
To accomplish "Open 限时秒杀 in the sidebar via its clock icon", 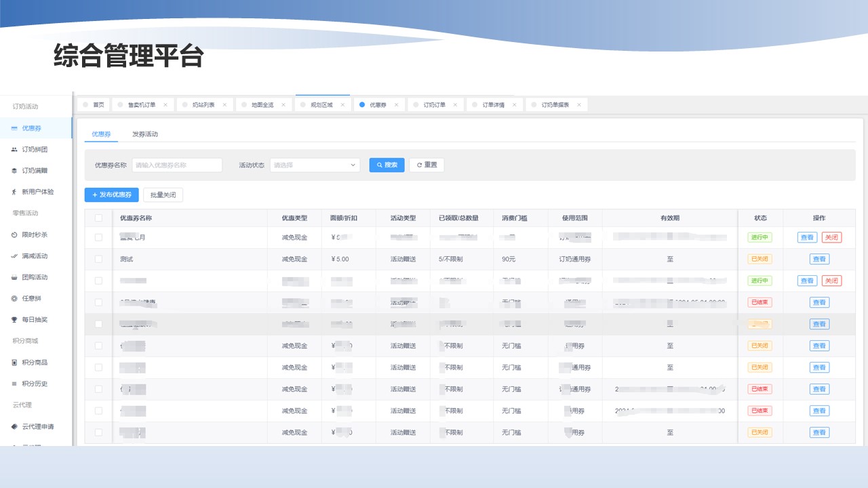I will point(14,235).
